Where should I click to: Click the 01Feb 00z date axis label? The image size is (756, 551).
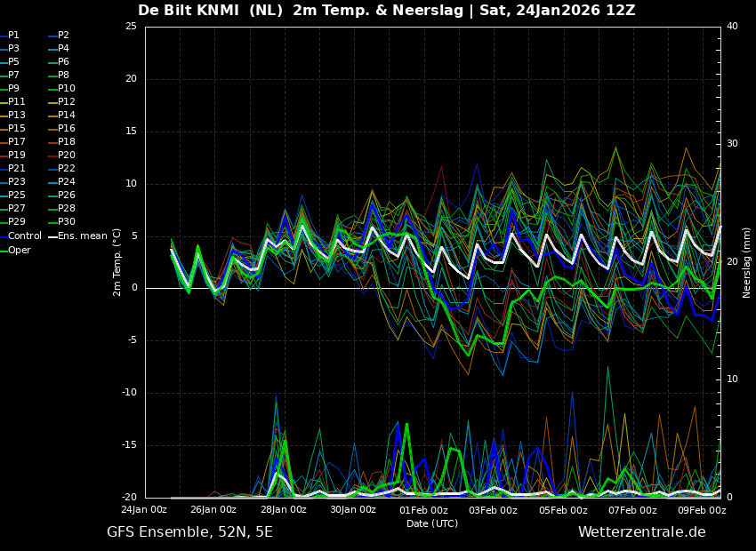[x=422, y=509]
